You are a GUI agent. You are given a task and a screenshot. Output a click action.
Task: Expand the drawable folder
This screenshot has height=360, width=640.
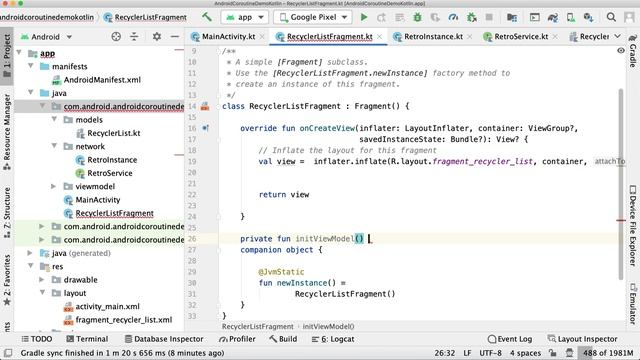click(x=42, y=280)
